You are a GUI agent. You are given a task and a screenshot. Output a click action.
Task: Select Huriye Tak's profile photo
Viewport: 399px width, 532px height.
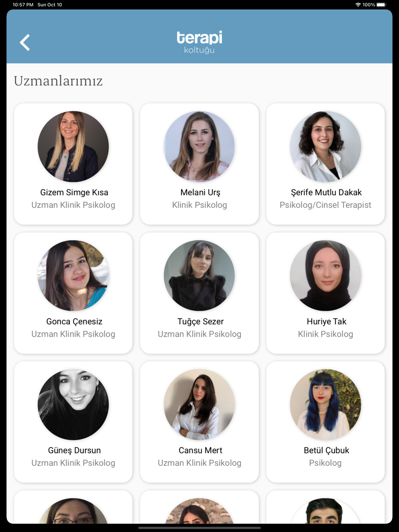326,276
